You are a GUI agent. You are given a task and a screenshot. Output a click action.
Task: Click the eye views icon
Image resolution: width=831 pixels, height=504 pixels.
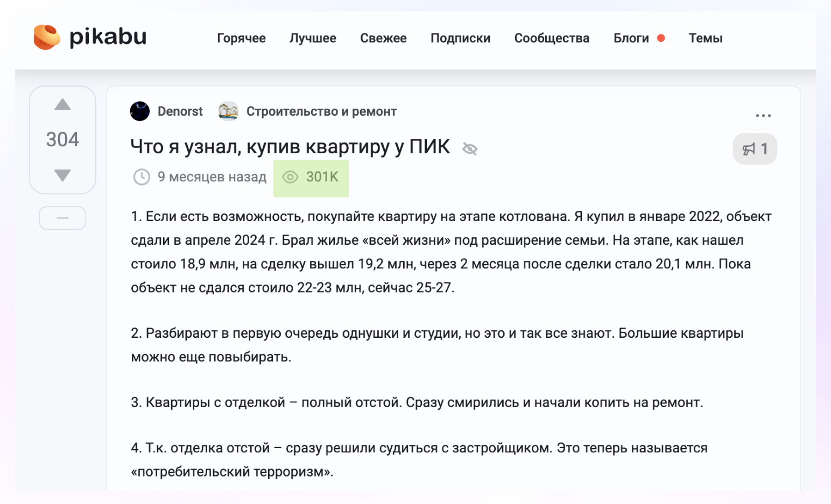click(x=291, y=177)
